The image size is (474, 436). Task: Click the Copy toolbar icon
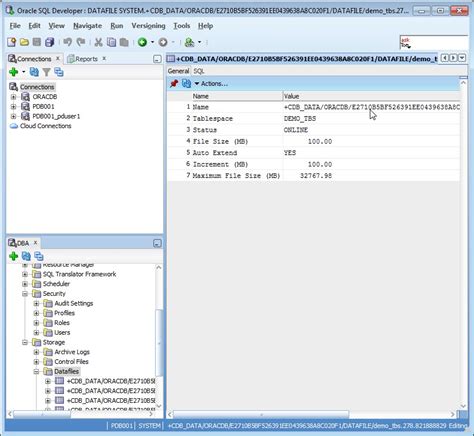(x=111, y=42)
